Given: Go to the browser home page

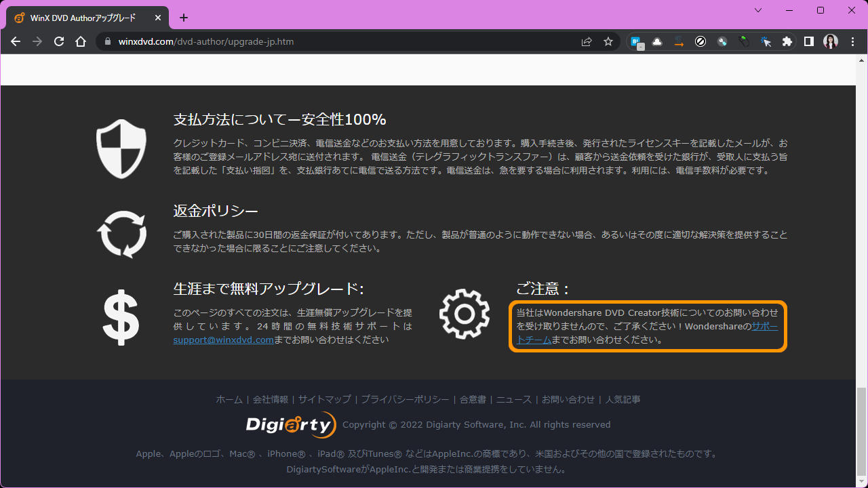Looking at the screenshot, I should pos(81,41).
